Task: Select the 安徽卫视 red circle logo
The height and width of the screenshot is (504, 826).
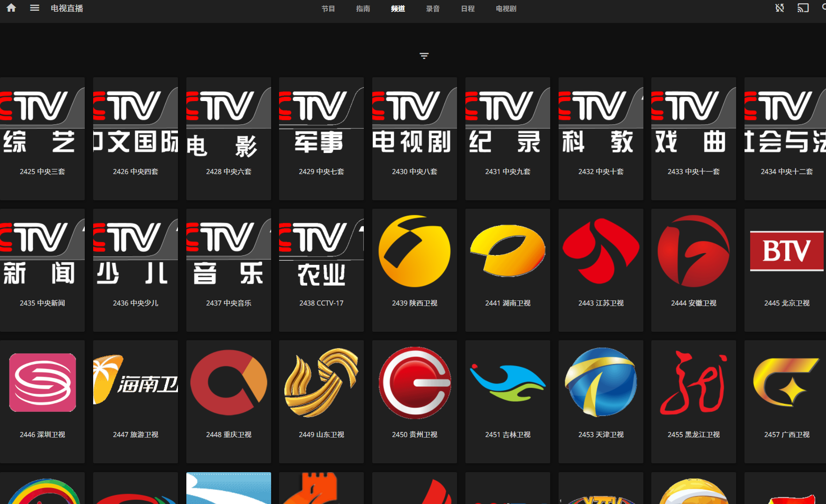Action: coord(693,251)
